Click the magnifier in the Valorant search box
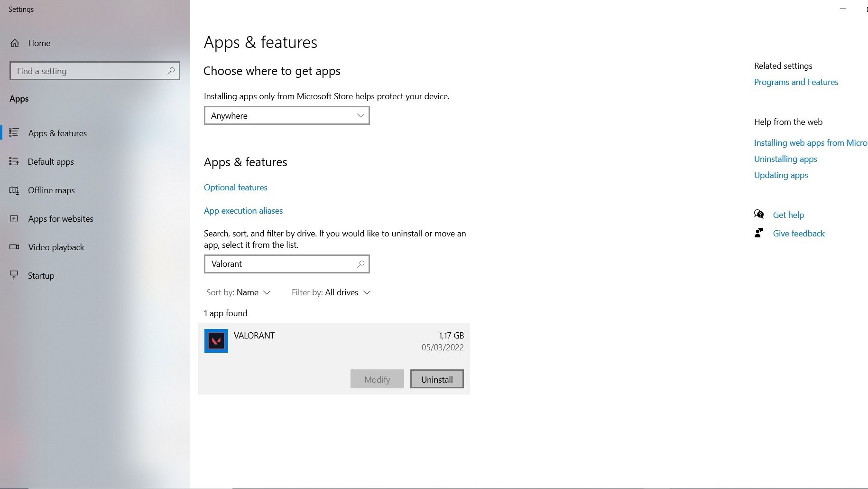Viewport: 868px width, 489px height. pyautogui.click(x=361, y=264)
